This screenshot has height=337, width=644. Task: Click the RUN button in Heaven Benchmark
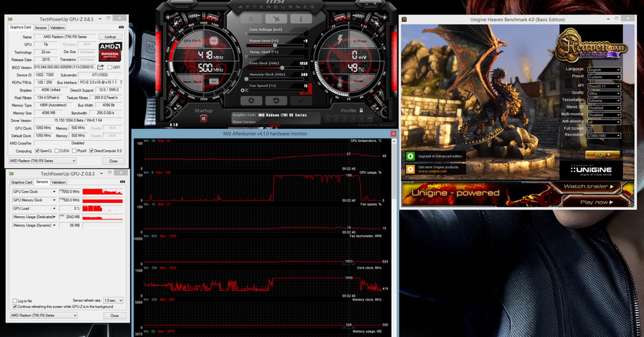pyautogui.click(x=603, y=155)
